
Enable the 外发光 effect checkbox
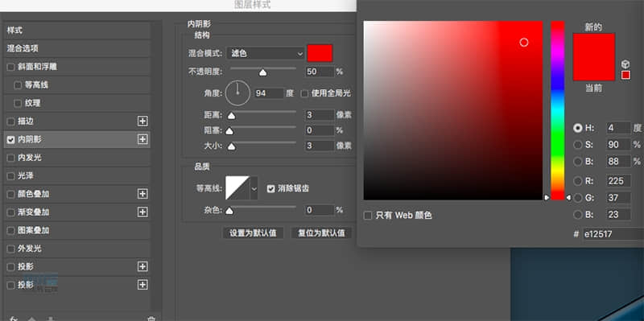10,249
